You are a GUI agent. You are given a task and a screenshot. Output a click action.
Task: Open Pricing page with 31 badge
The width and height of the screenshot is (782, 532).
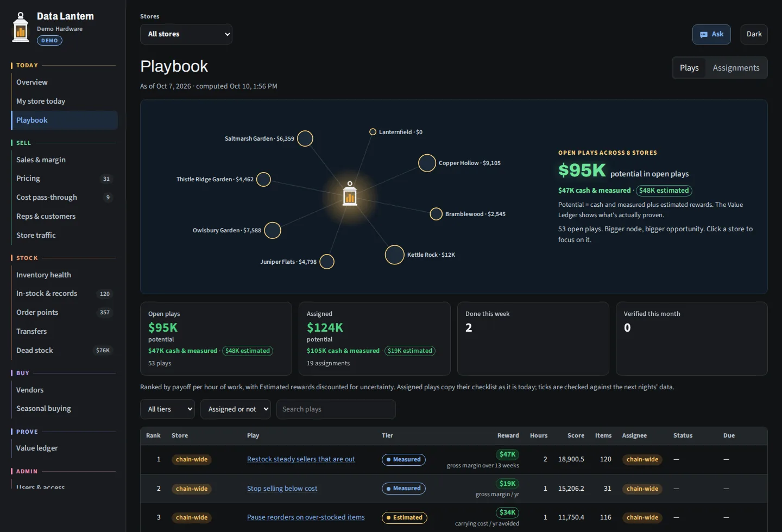(x=65, y=179)
